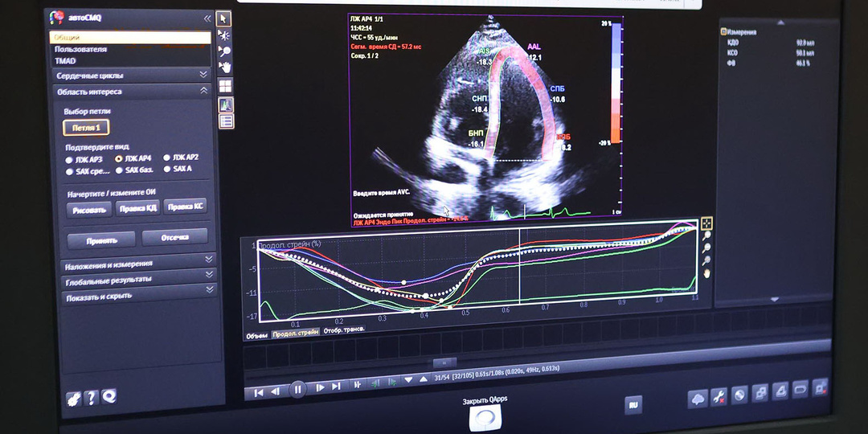Select the arrow pointer tool

pyautogui.click(x=223, y=18)
